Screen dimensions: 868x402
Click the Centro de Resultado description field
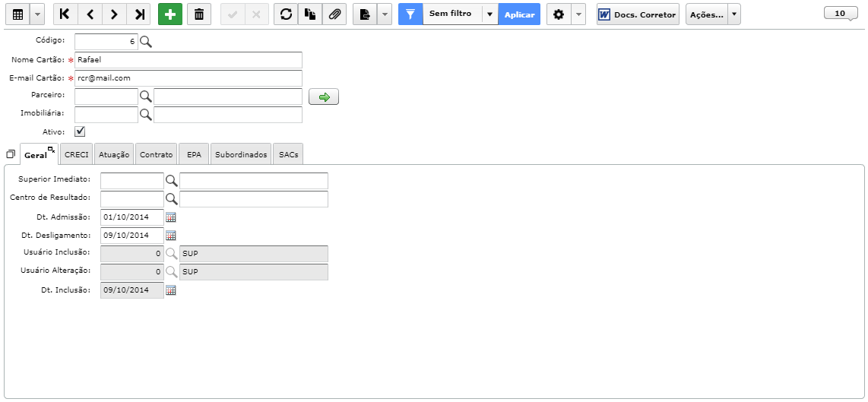pos(254,199)
